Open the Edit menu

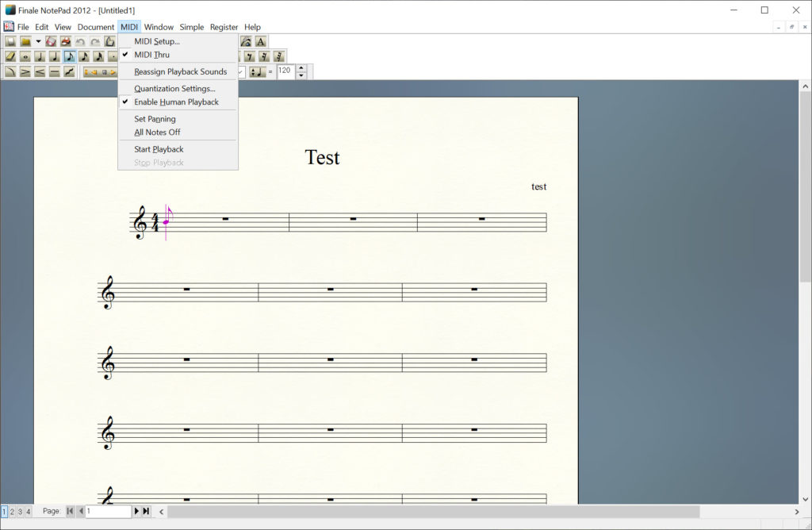coord(41,27)
